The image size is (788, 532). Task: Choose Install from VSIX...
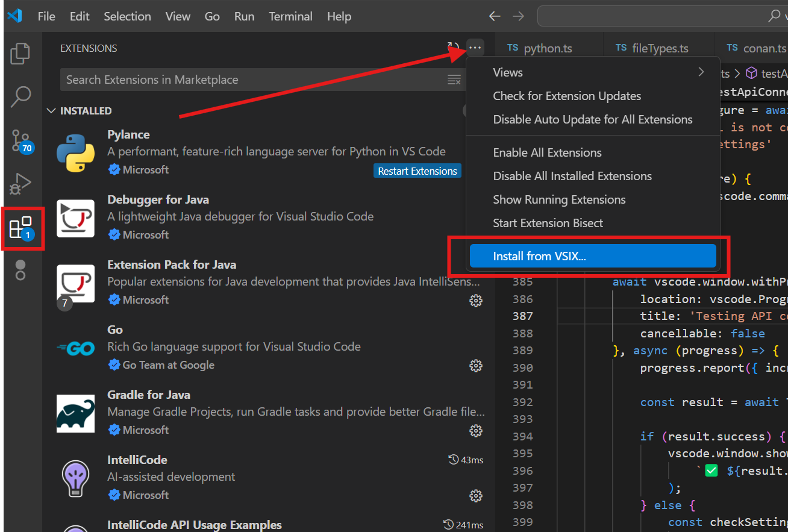(x=593, y=256)
